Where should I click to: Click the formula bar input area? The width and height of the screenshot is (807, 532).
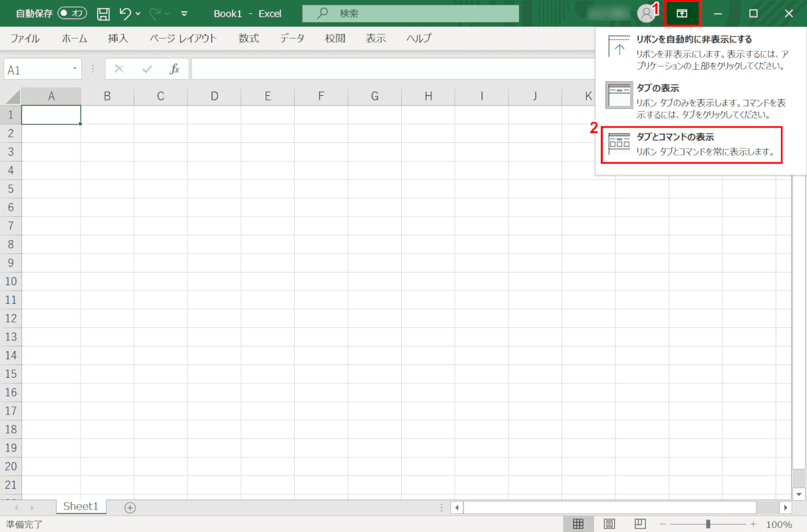(393, 69)
